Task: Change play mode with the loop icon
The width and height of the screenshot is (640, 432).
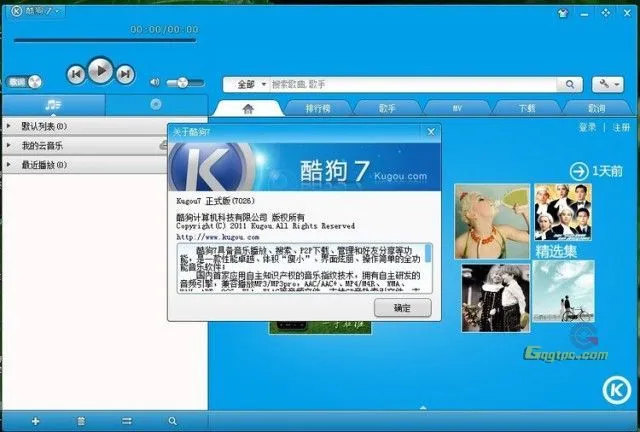Action: tap(127, 421)
